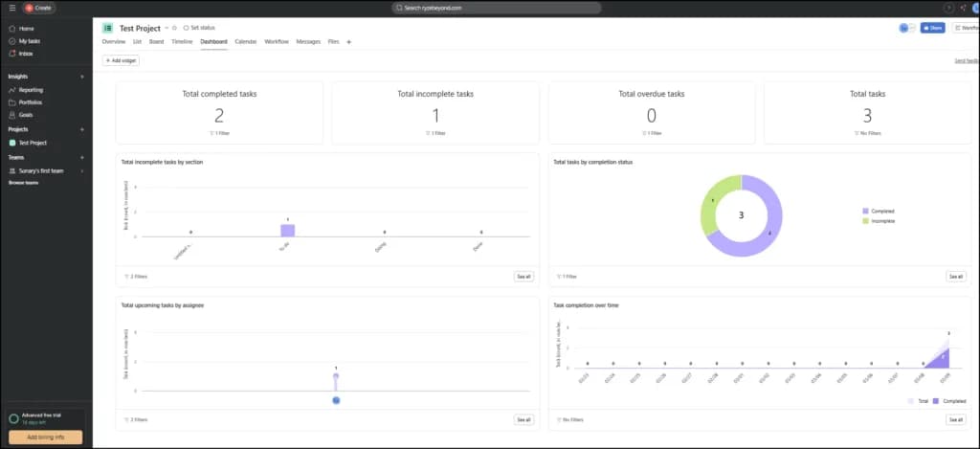Click Set status beside the project title
The height and width of the screenshot is (449, 980).
(x=199, y=28)
